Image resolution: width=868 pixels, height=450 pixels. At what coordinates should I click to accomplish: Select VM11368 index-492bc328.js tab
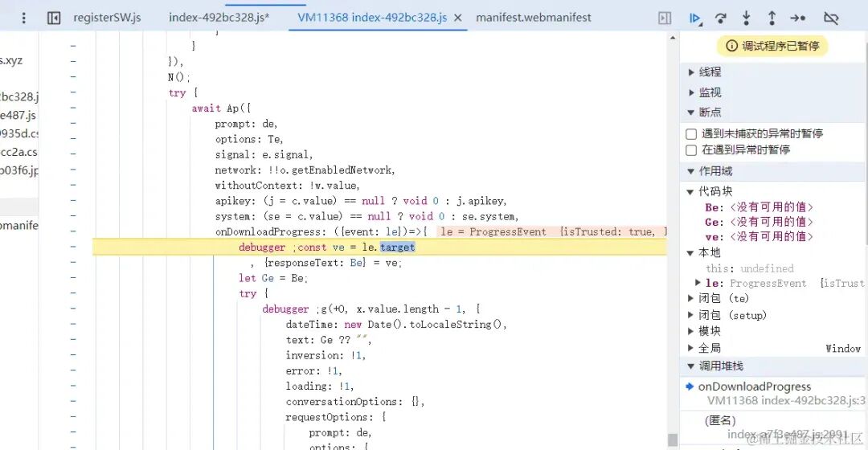[372, 18]
